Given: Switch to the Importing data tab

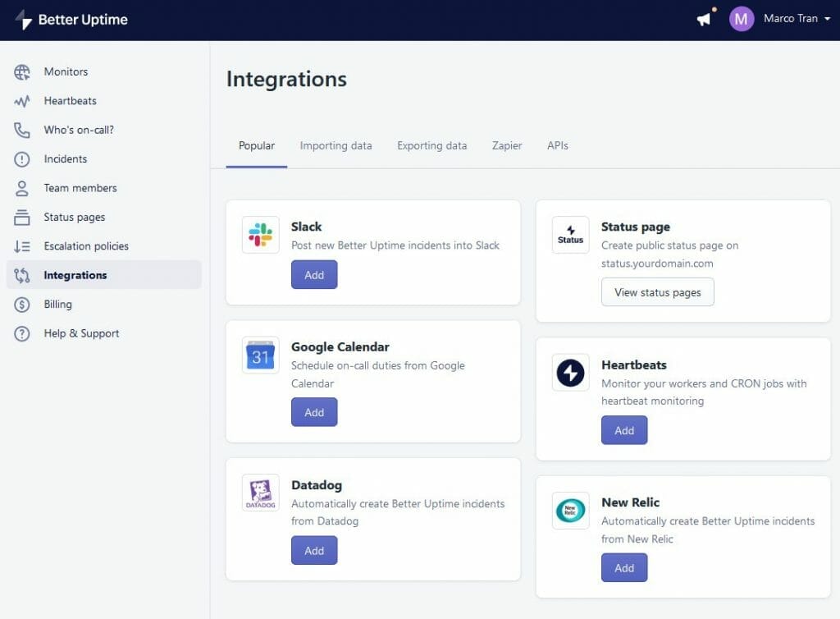Looking at the screenshot, I should [x=336, y=145].
